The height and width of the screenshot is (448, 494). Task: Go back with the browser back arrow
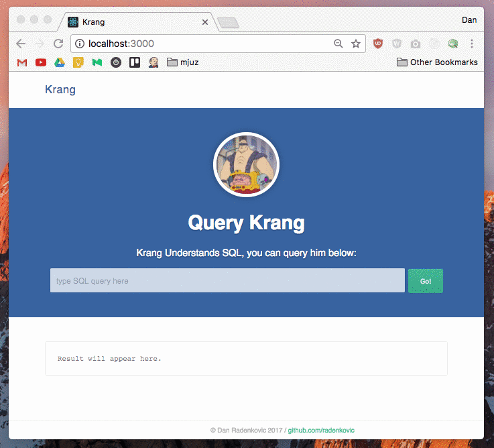coord(21,44)
